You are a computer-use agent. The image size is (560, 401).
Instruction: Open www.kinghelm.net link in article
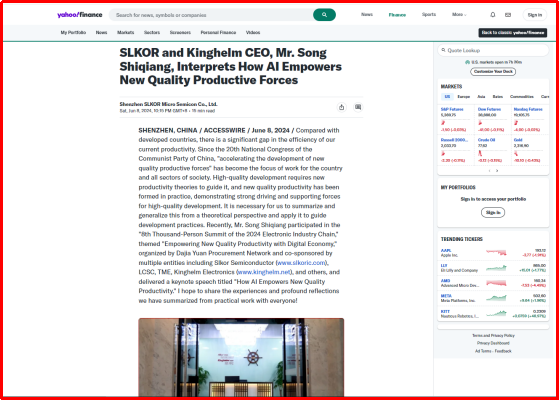[264, 272]
